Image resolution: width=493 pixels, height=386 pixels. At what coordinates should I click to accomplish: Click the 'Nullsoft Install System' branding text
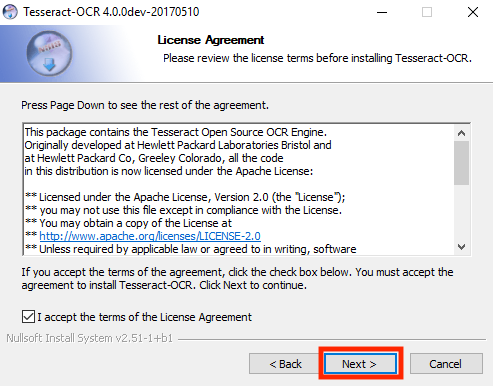pyautogui.click(x=90, y=338)
